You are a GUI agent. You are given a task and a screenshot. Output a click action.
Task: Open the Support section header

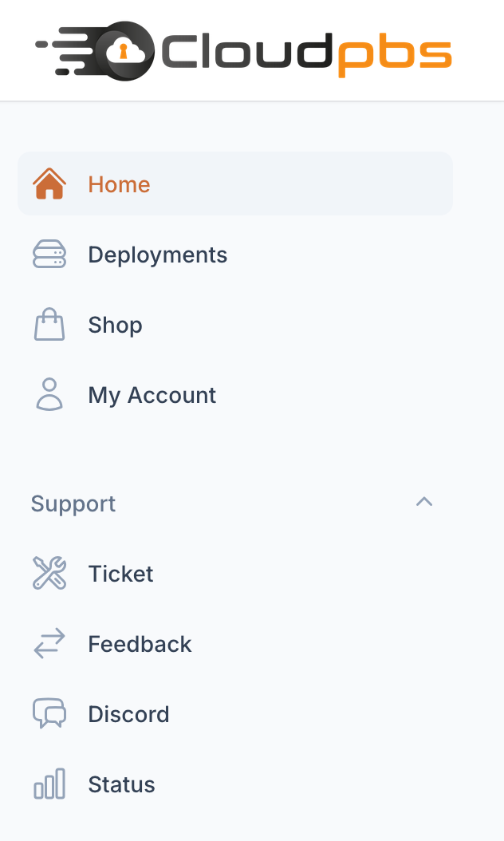[73, 503]
